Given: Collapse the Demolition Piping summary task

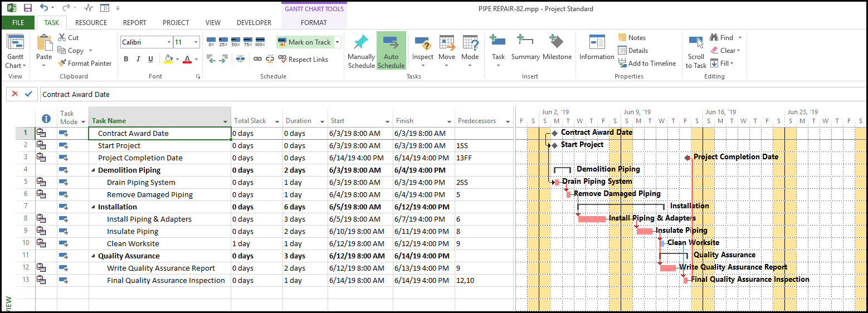Looking at the screenshot, I should click(93, 170).
